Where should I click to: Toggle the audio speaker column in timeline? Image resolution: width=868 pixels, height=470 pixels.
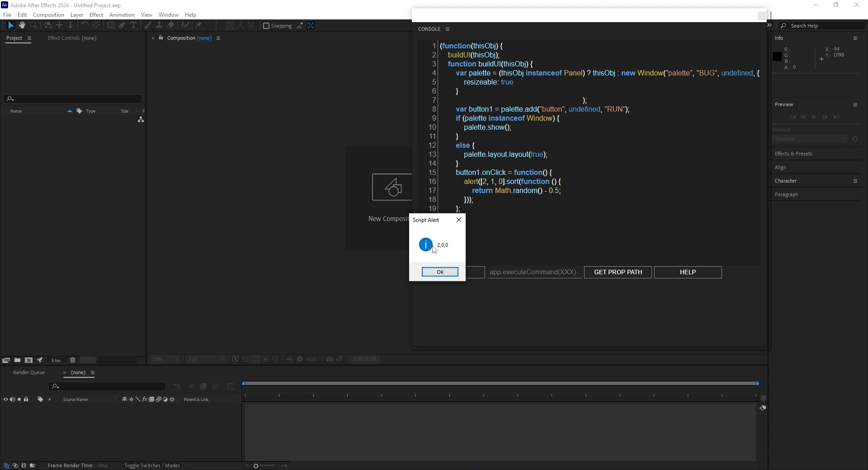pyautogui.click(x=12, y=399)
